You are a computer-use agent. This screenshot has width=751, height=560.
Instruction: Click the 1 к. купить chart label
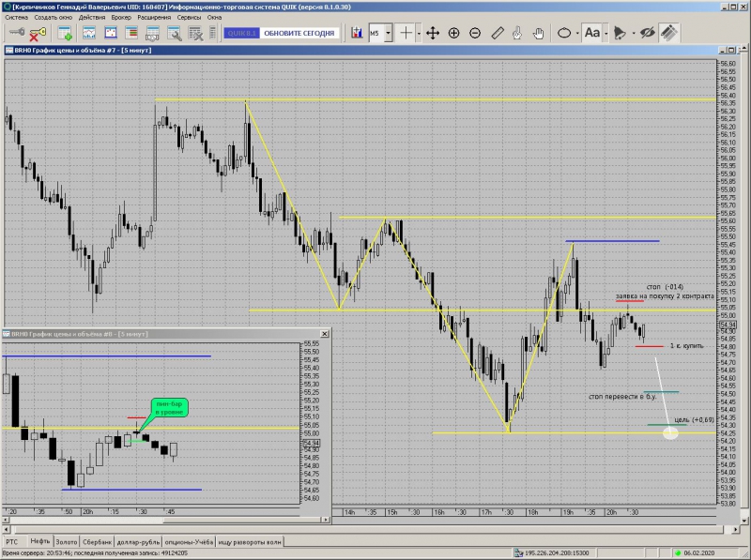coord(687,345)
